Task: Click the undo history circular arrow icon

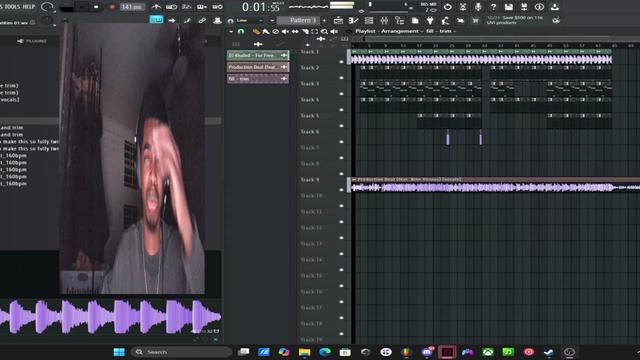Action: click(x=448, y=7)
